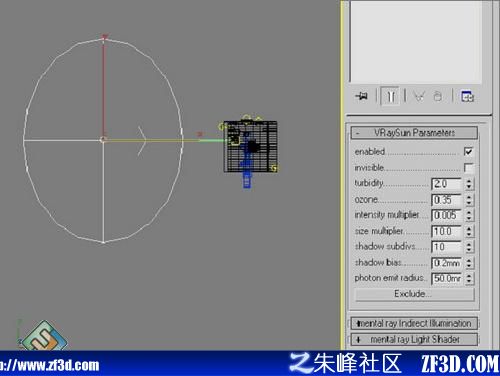Select the VRaySun light gizmo center
This screenshot has width=500, height=376.
click(x=103, y=140)
